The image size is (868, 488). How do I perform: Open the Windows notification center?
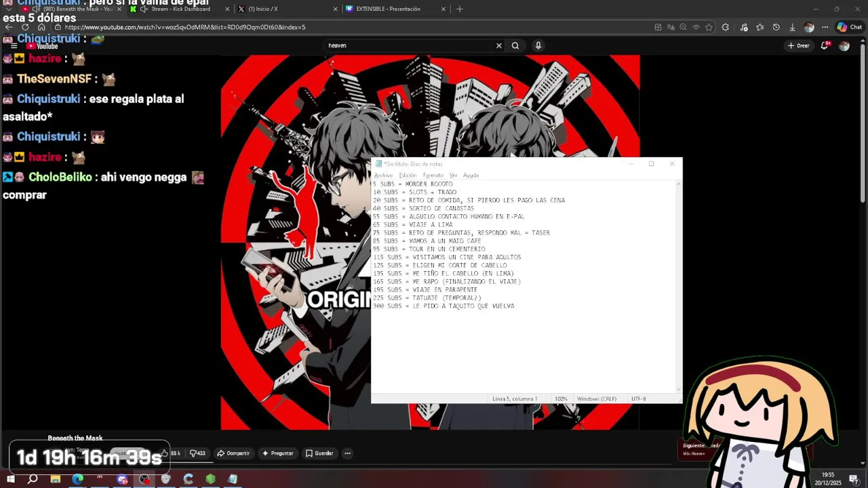[x=854, y=479]
